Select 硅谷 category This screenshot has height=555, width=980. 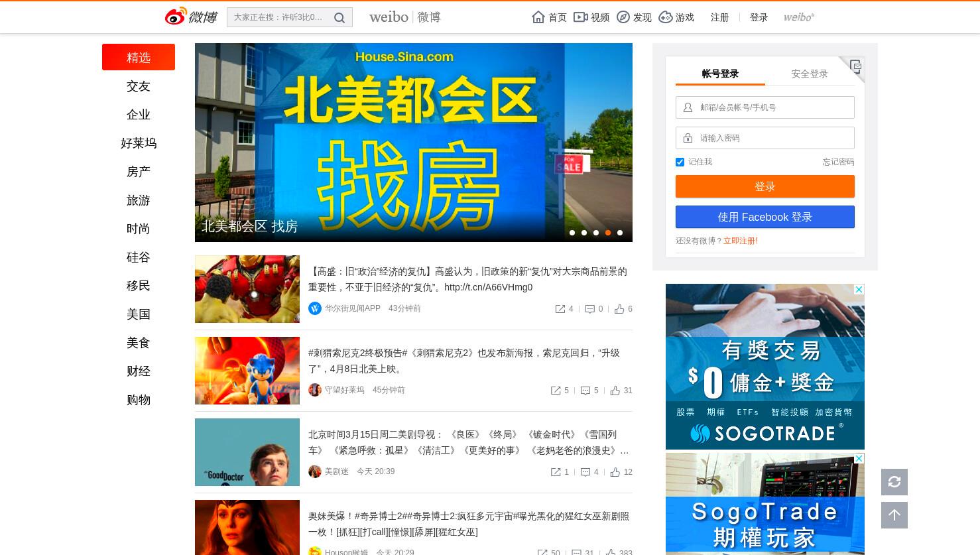click(x=139, y=257)
